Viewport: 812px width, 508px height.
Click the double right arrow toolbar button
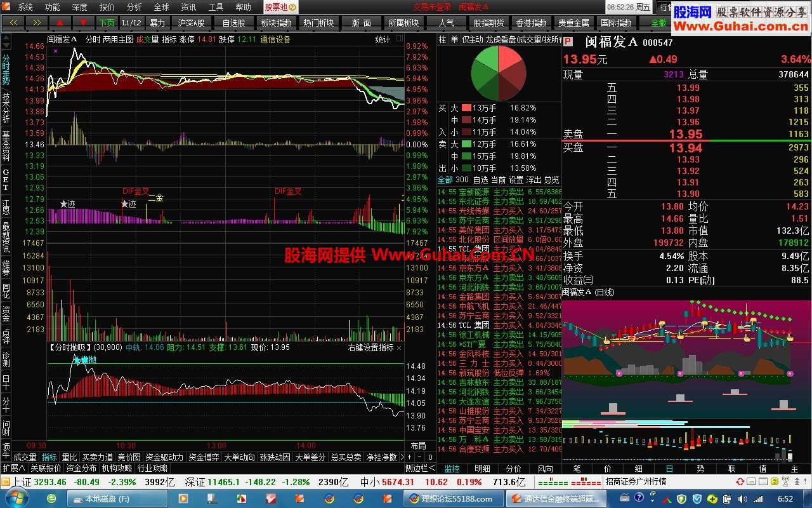point(37,23)
